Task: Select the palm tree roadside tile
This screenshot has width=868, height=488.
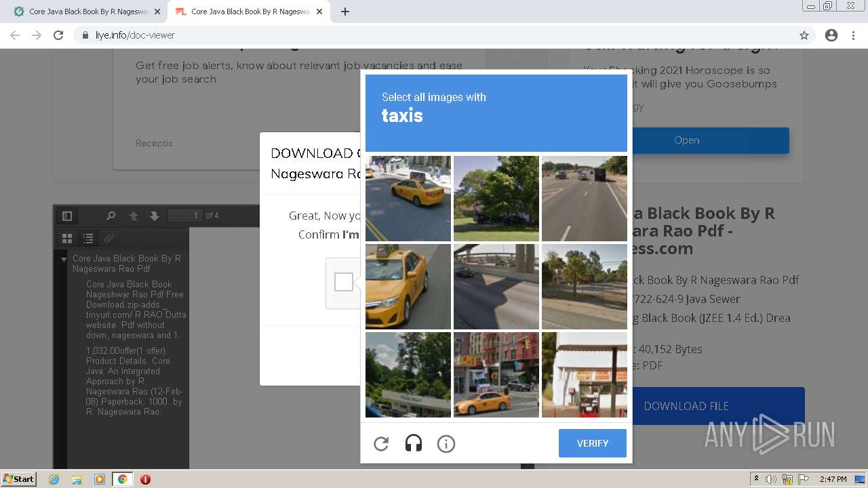Action: [585, 287]
